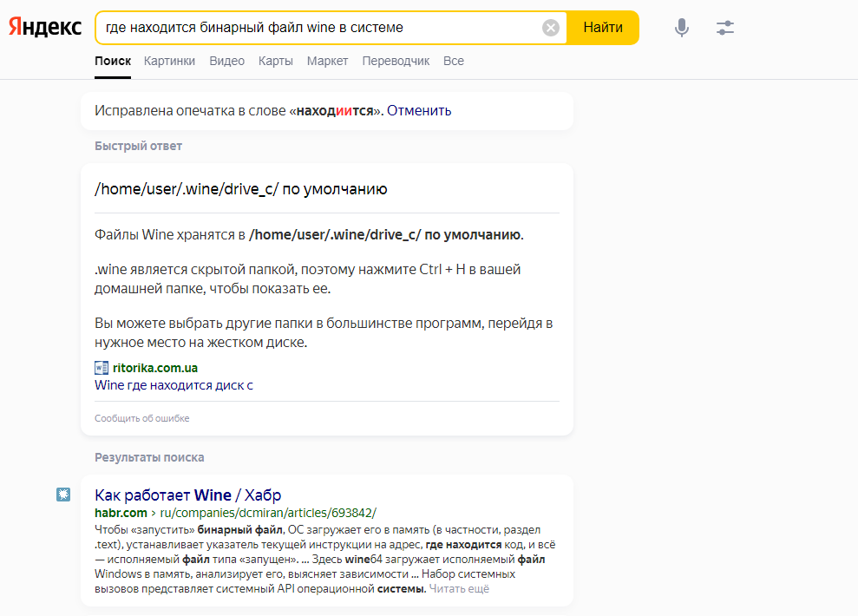Screen dimensions: 858x616
Task: Open the Маркет tab
Action: point(327,61)
